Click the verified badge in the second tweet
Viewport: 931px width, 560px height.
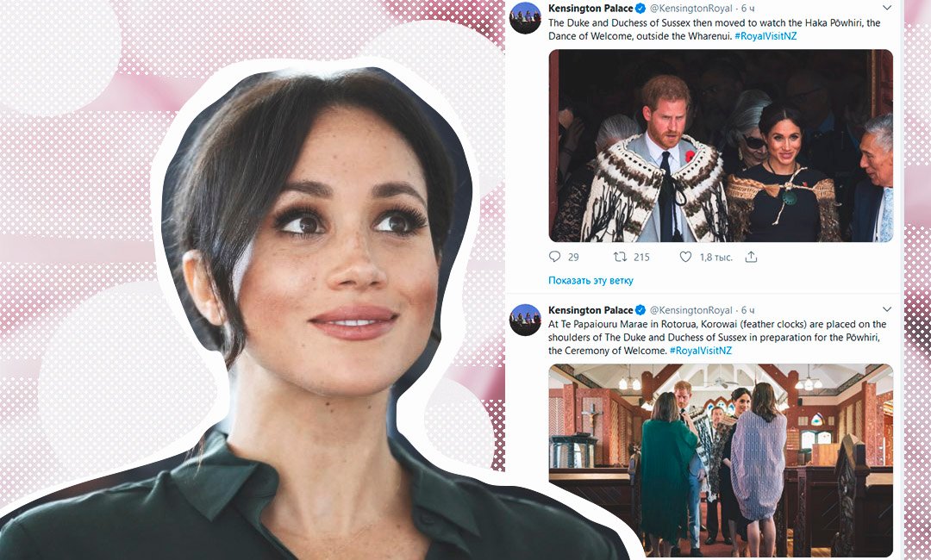(640, 309)
